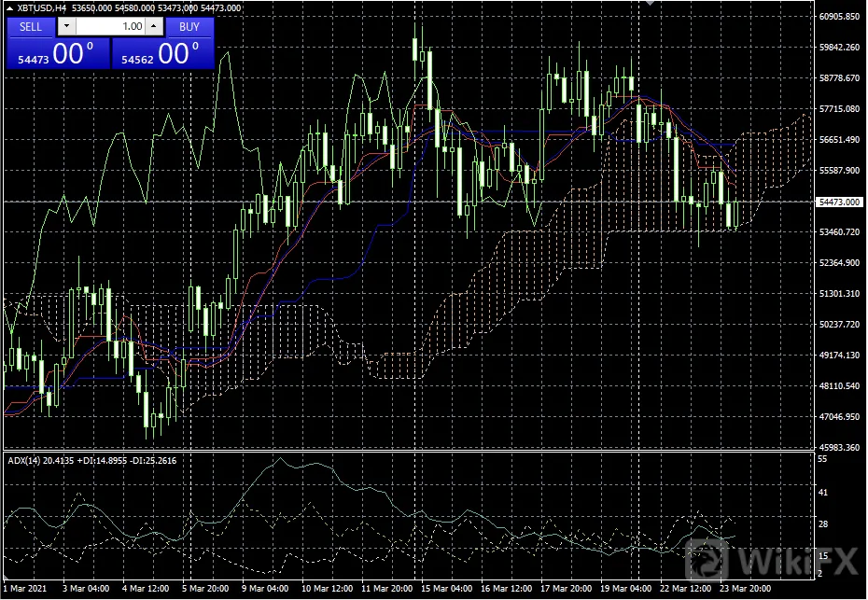868x600 pixels.
Task: Click the 56651.490 price axis label
Action: coord(839,140)
